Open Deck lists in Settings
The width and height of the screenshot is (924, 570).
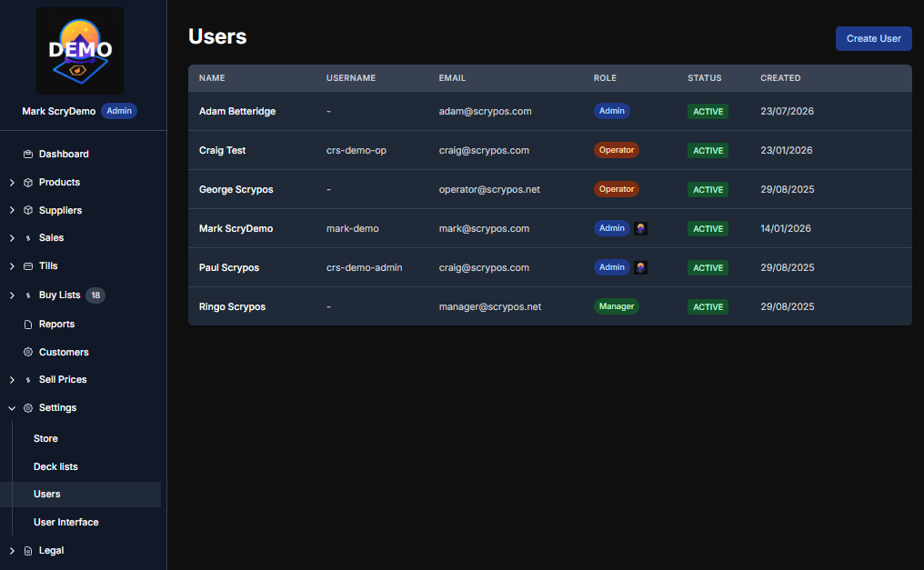pyautogui.click(x=55, y=466)
